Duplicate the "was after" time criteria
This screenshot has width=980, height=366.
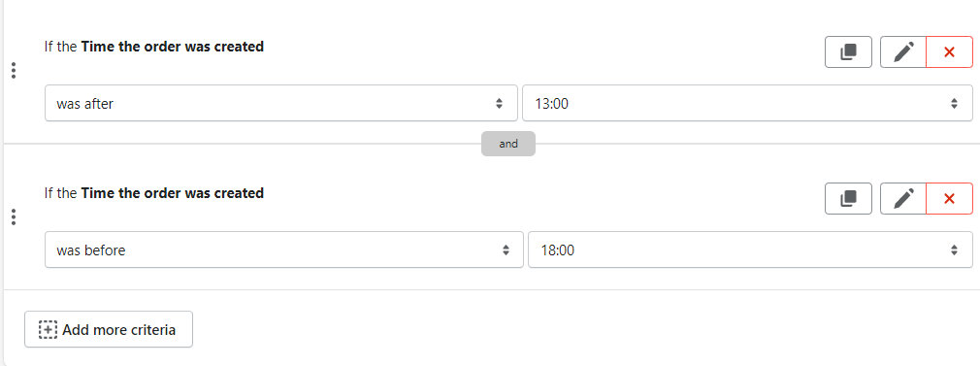point(848,51)
